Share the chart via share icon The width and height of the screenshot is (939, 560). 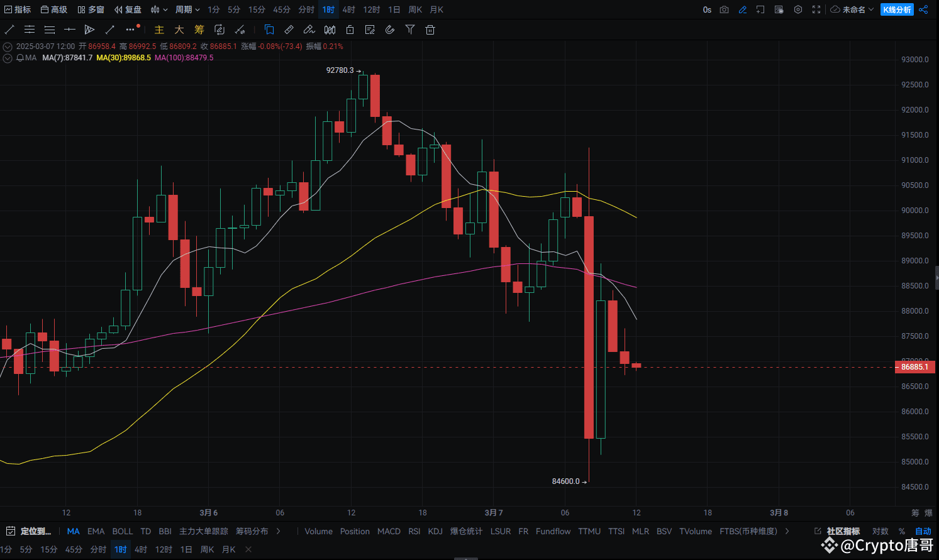pyautogui.click(x=923, y=9)
